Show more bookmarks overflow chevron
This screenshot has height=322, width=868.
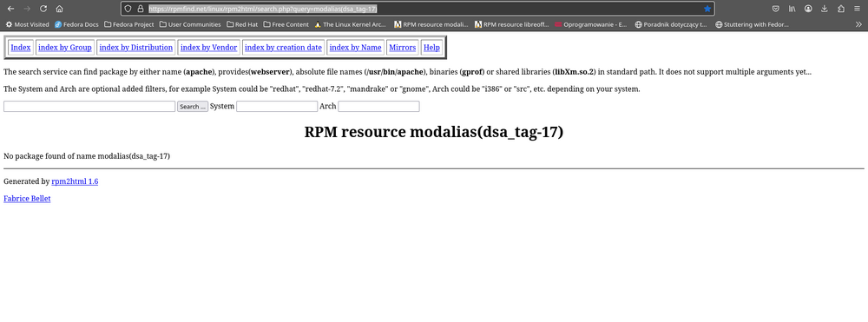(x=858, y=24)
